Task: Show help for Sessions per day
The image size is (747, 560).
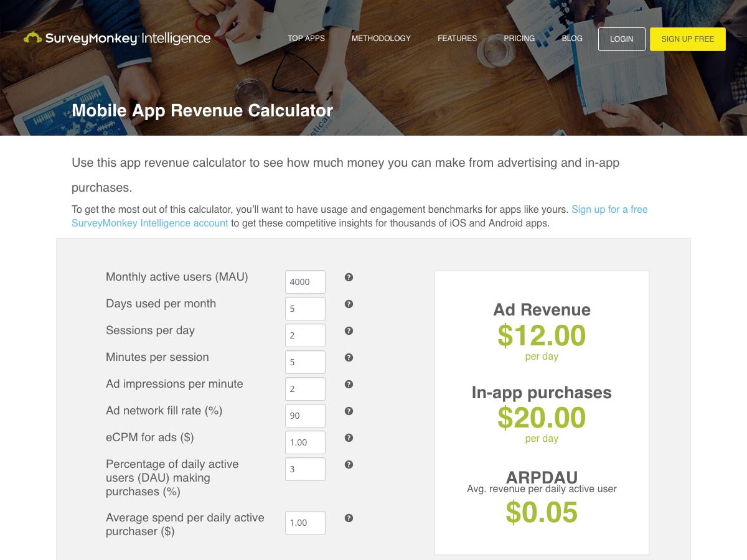Action: [x=349, y=331]
